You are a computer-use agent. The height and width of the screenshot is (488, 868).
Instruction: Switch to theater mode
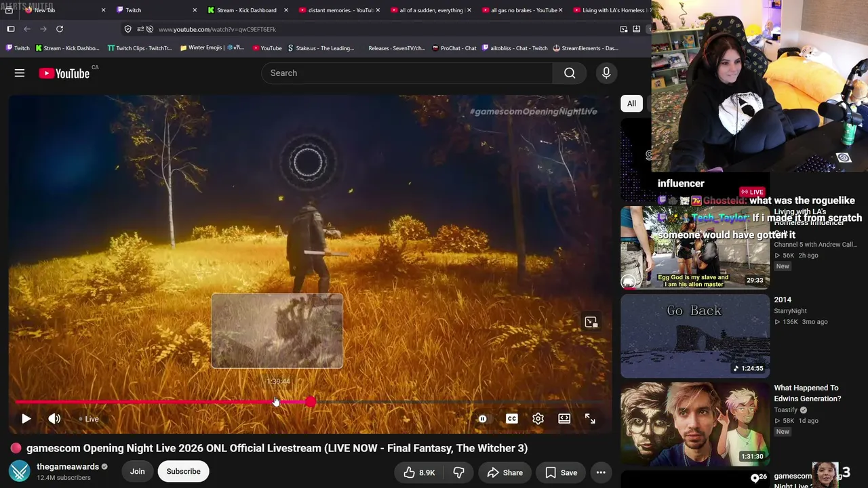tap(564, 419)
